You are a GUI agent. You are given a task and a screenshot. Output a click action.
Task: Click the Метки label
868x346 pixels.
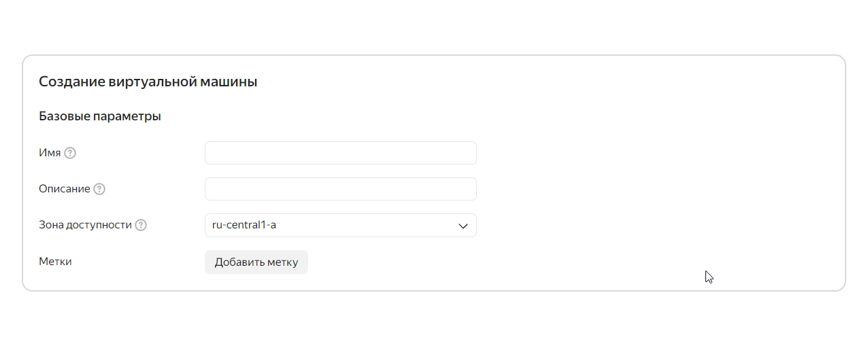tap(55, 262)
